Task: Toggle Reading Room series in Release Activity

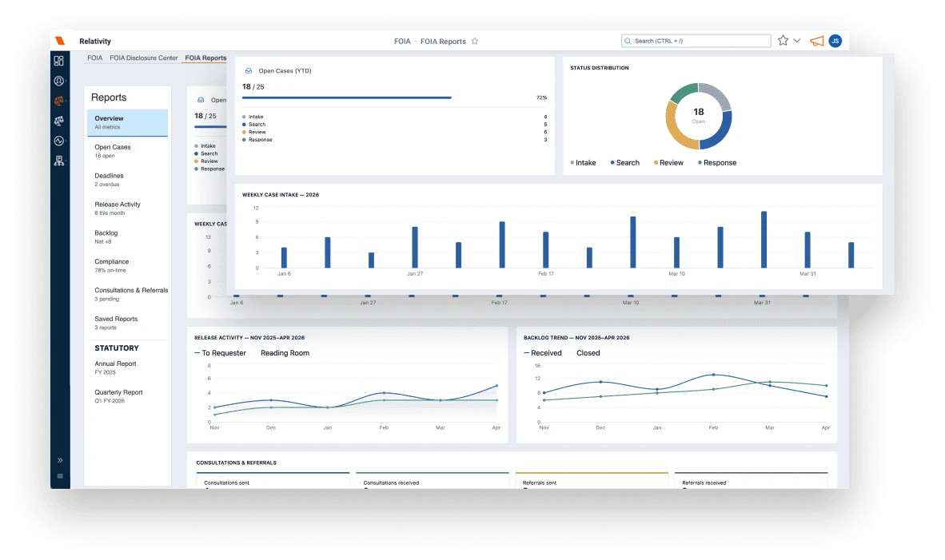Action: point(285,353)
